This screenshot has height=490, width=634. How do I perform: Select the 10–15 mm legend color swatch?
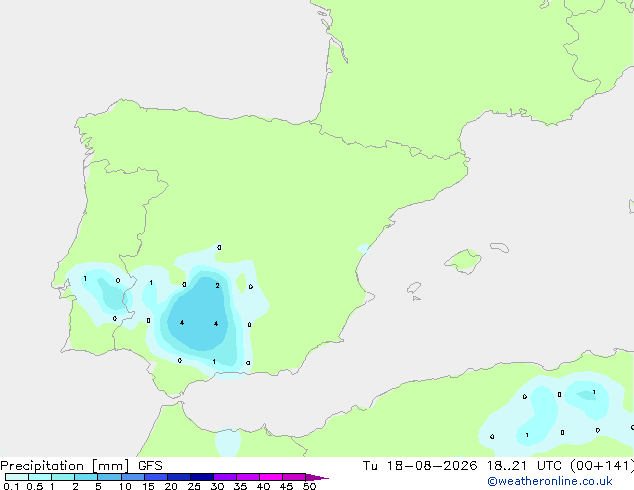click(x=133, y=477)
